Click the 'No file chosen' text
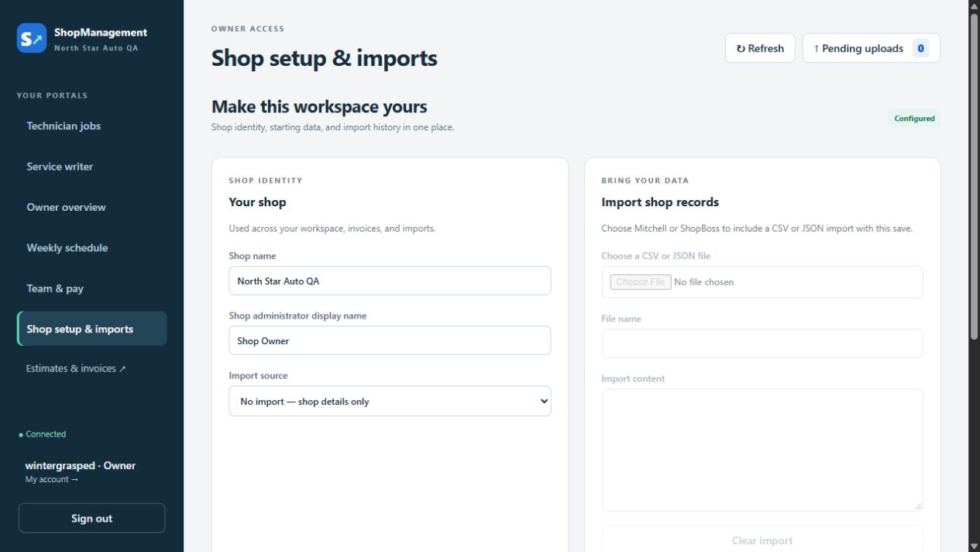Viewport: 980px width, 552px height. 704,282
